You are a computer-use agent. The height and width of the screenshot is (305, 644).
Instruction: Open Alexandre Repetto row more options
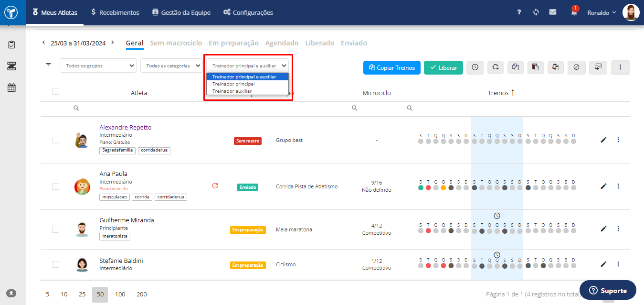pyautogui.click(x=618, y=140)
